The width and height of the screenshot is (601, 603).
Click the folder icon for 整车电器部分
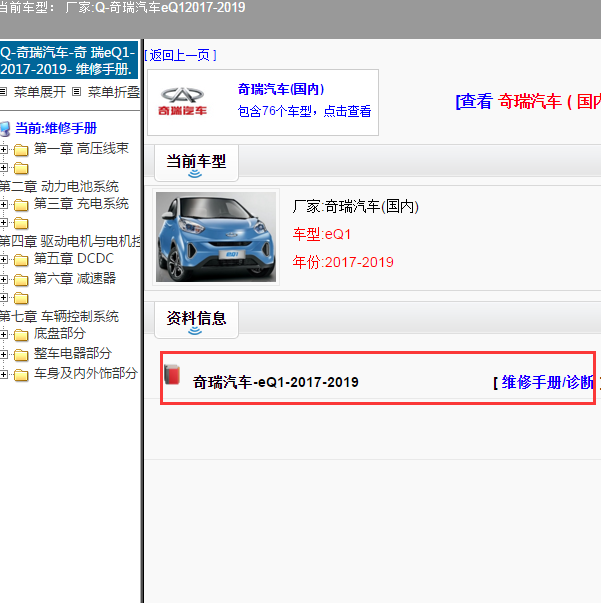click(x=21, y=355)
